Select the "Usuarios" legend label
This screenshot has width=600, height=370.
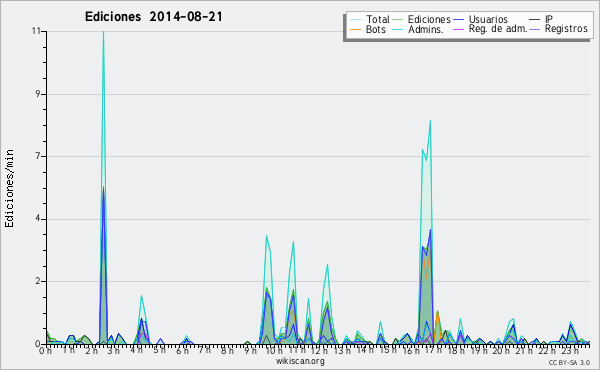click(488, 19)
